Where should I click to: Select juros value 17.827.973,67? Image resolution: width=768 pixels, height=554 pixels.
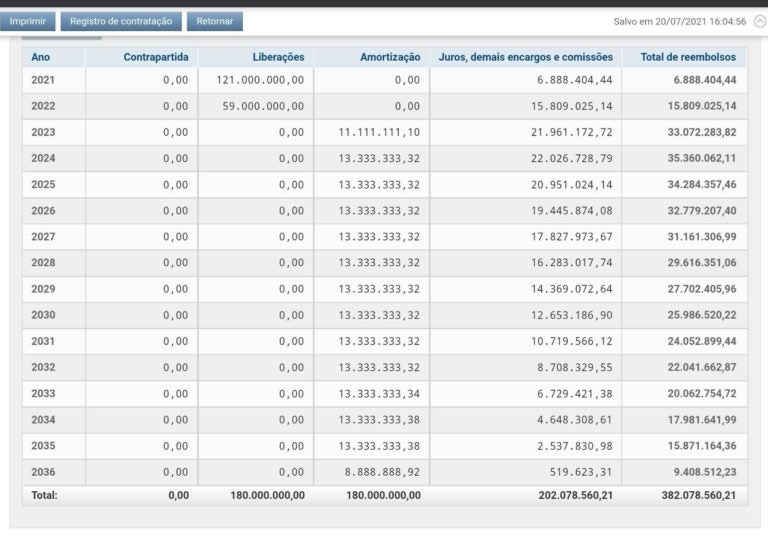tap(572, 237)
